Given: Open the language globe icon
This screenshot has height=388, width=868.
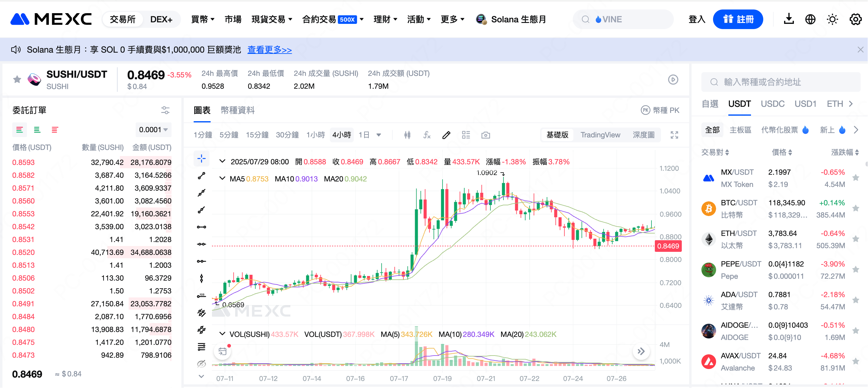Looking at the screenshot, I should pyautogui.click(x=810, y=19).
